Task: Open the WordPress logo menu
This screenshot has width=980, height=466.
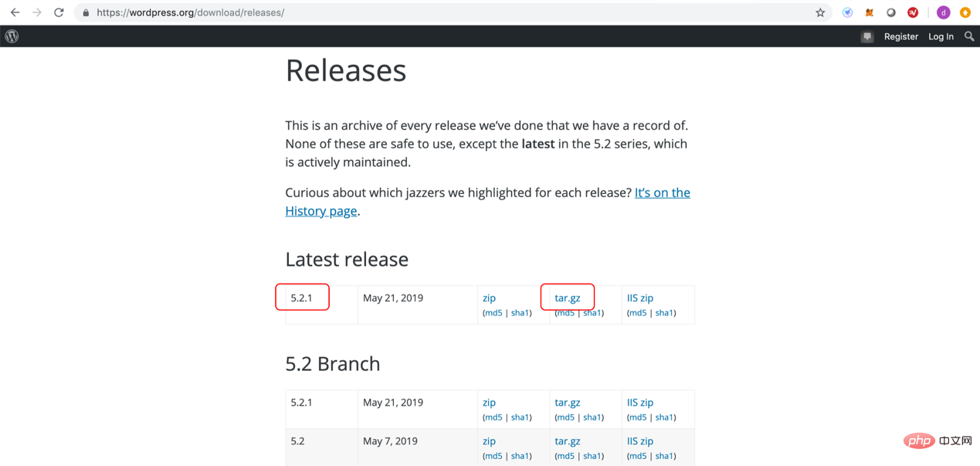Action: tap(12, 36)
